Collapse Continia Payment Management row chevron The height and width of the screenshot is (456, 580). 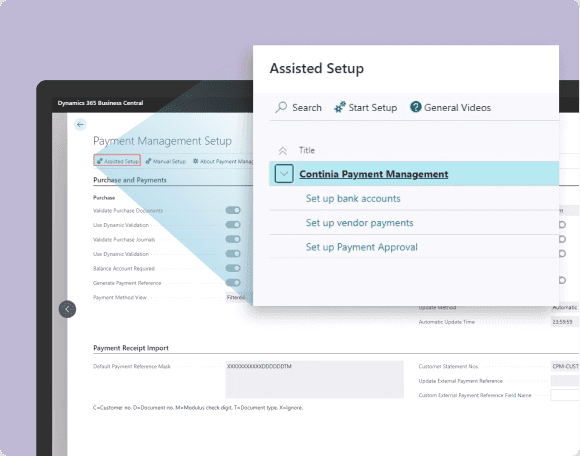[x=284, y=173]
